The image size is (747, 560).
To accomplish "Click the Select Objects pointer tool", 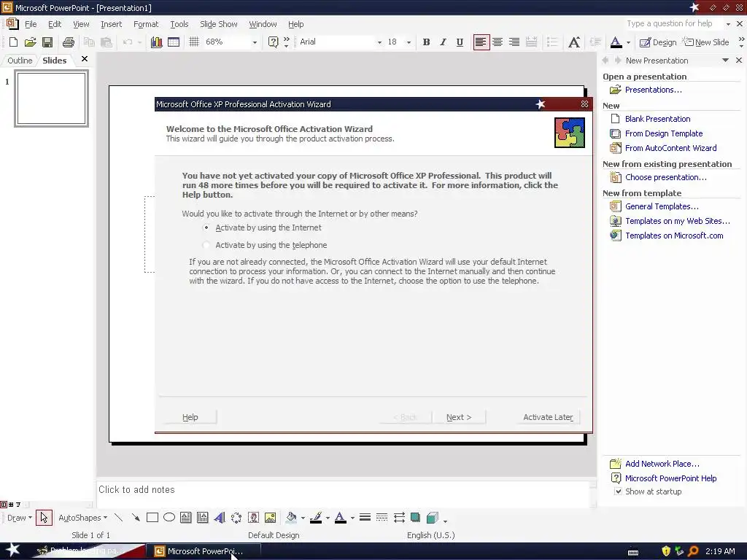I will click(x=44, y=518).
